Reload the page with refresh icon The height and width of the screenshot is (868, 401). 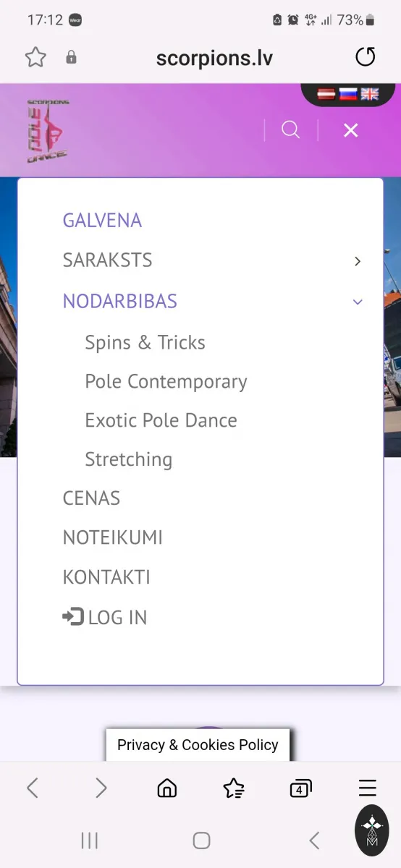click(x=366, y=57)
